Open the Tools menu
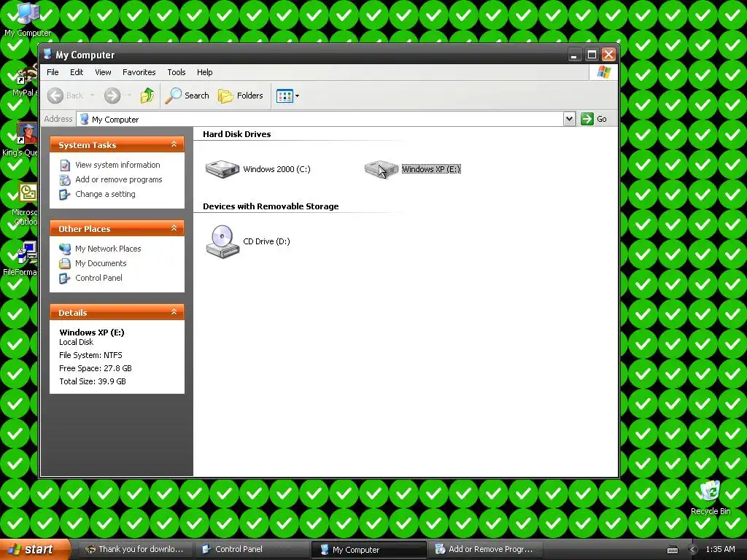Image resolution: width=747 pixels, height=560 pixels. (177, 72)
